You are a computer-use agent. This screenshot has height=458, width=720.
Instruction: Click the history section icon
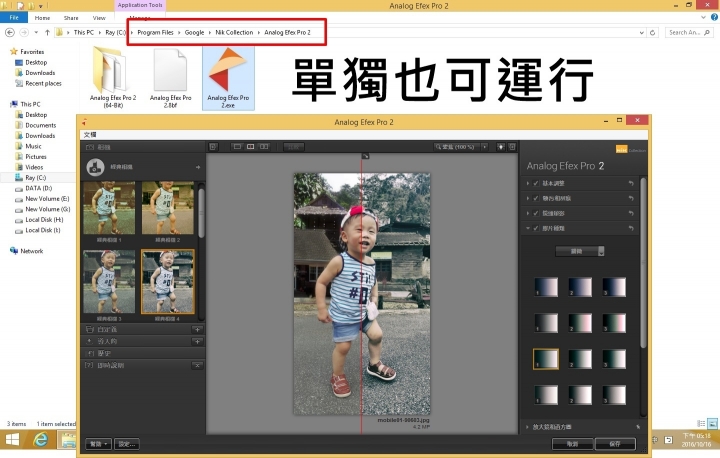click(90, 353)
